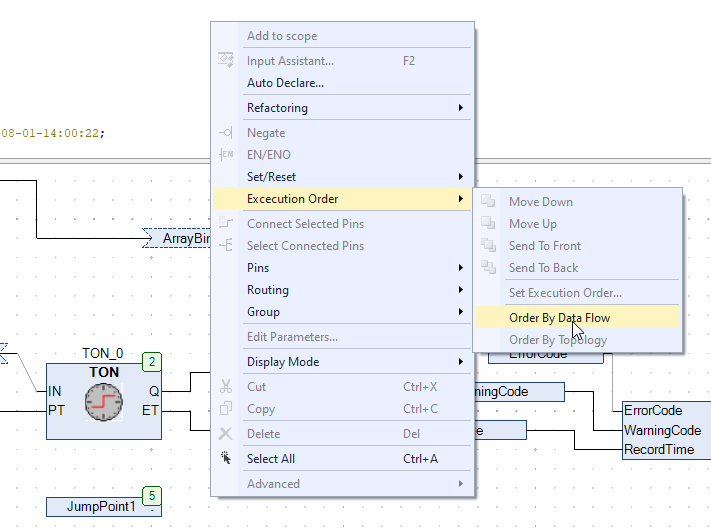Viewport: 711px width, 528px height.
Task: Select the TON function block title
Action: (x=104, y=372)
